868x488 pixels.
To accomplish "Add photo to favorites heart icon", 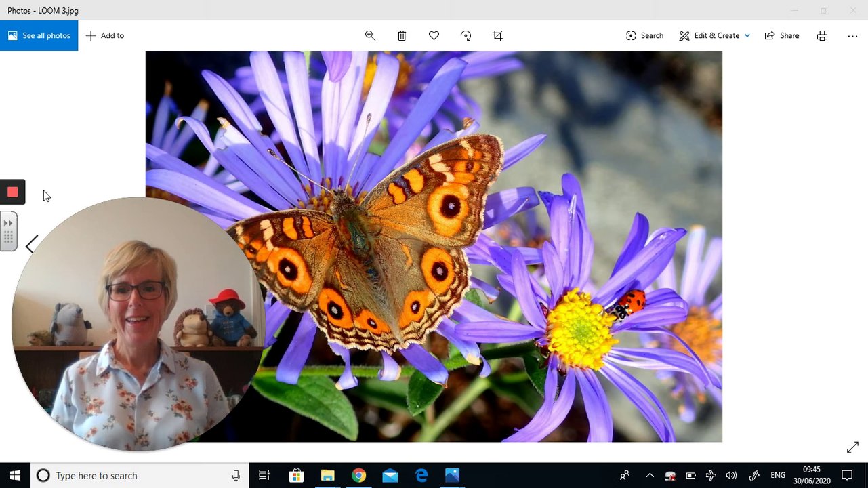I will (x=434, y=35).
